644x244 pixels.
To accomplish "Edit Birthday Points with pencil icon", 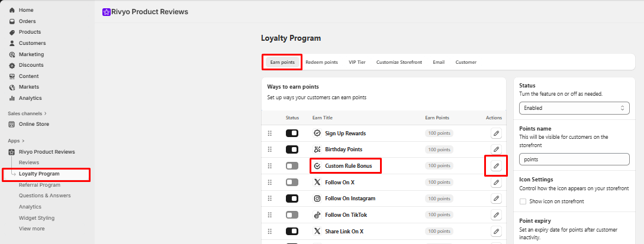I will (496, 149).
